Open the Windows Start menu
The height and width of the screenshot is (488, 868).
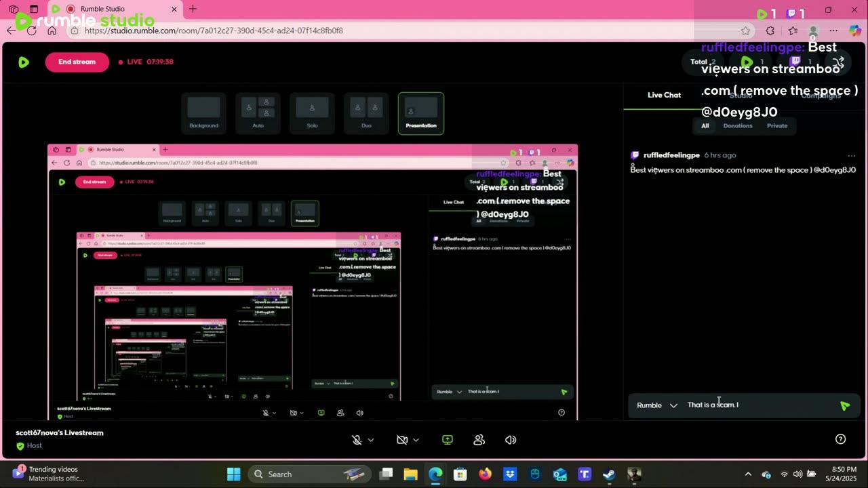coord(233,474)
